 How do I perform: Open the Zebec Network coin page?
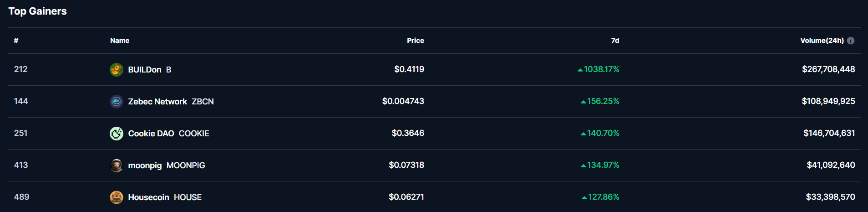[x=171, y=102]
